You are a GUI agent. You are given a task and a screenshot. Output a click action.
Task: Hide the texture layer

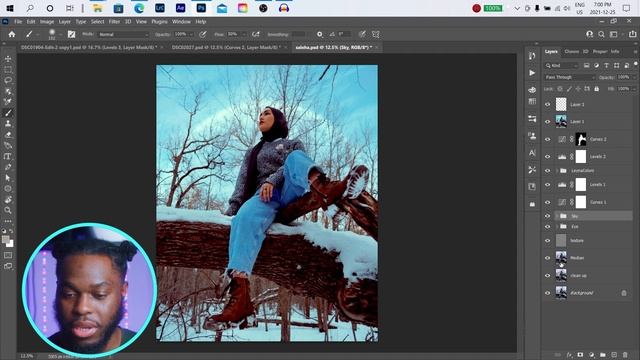point(548,240)
